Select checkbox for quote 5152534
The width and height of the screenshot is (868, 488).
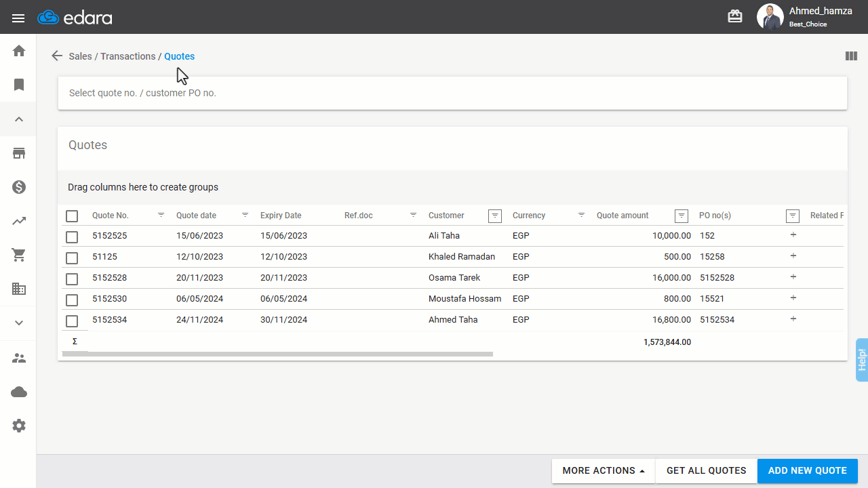pos(72,321)
